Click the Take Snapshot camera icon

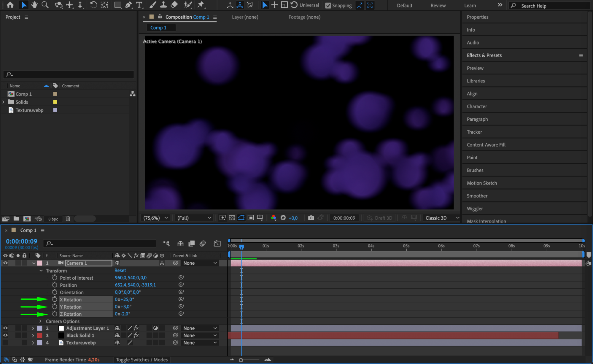[311, 218]
